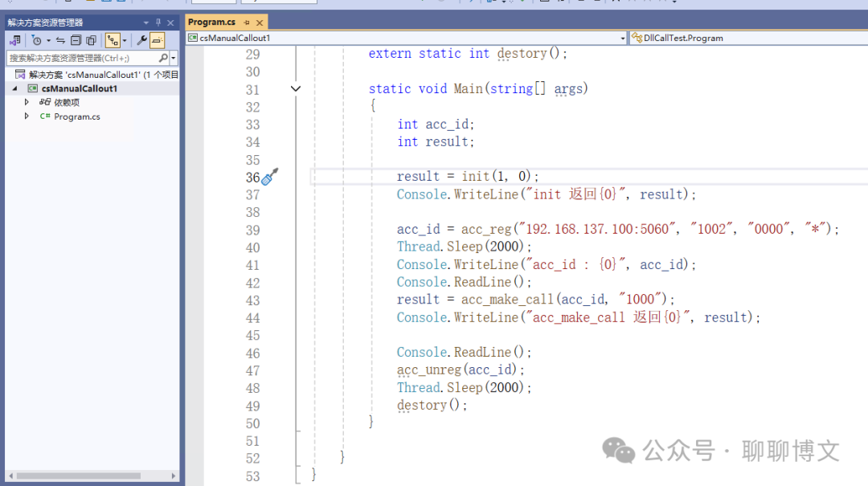Image resolution: width=868 pixels, height=486 pixels.
Task: Collapse the csManualCallout1 project node
Action: tap(15, 88)
